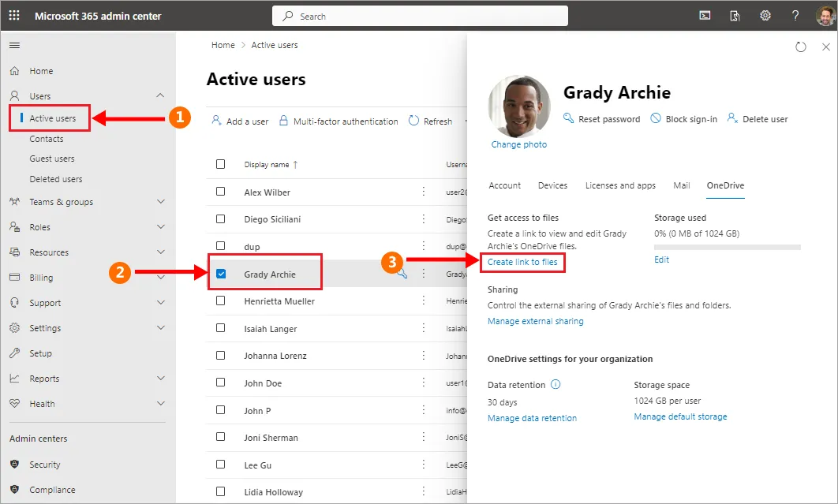Viewport: 838px width, 504px height.
Task: Click the Health heart icon
Action: (14, 404)
